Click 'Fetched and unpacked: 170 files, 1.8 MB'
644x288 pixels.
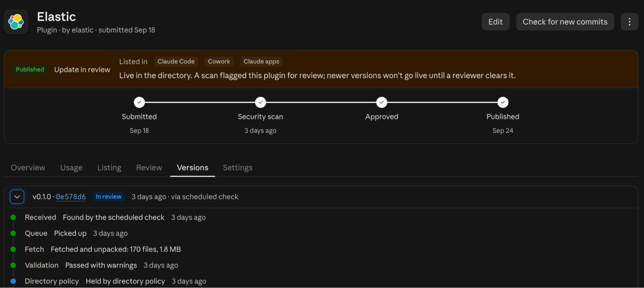click(x=116, y=249)
